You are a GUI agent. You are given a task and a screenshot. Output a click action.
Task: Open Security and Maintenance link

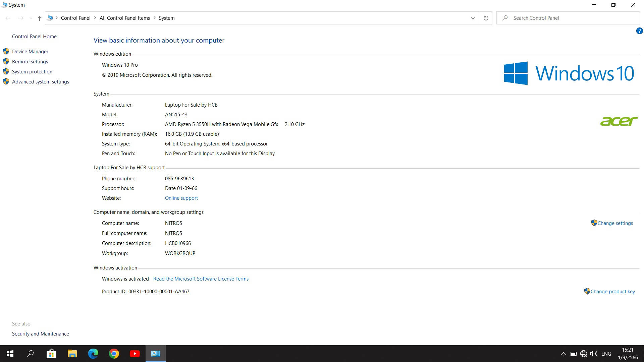tap(41, 334)
